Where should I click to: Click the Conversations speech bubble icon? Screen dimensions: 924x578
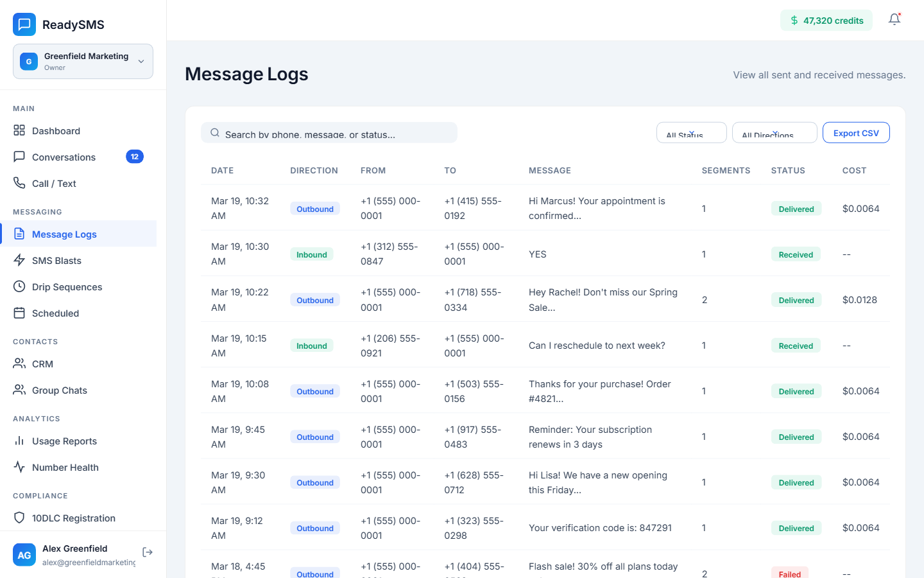point(19,157)
